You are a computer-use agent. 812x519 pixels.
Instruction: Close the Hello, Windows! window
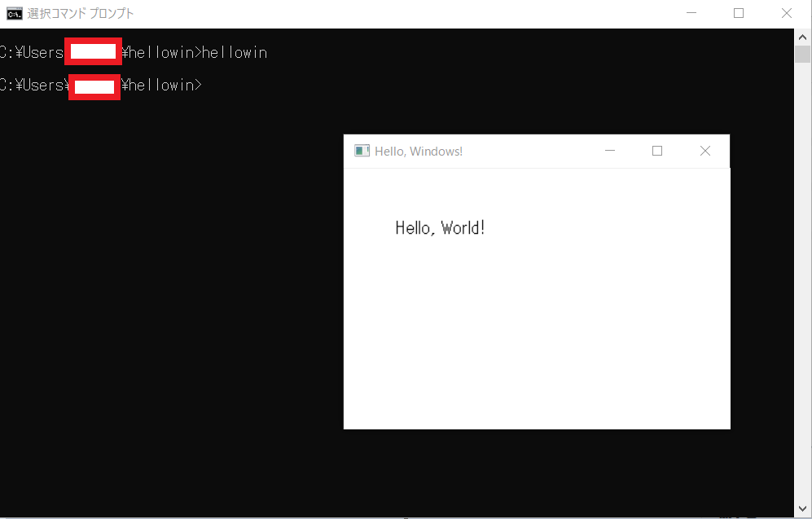[x=704, y=151]
